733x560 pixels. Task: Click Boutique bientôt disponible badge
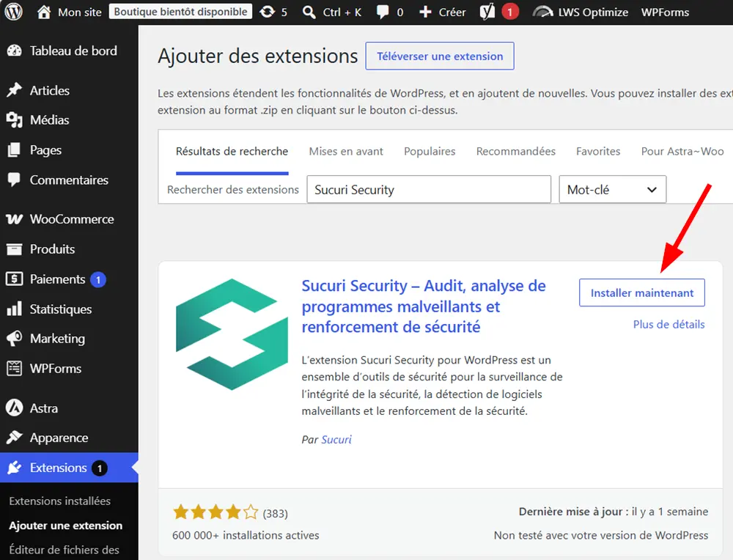[180, 12]
